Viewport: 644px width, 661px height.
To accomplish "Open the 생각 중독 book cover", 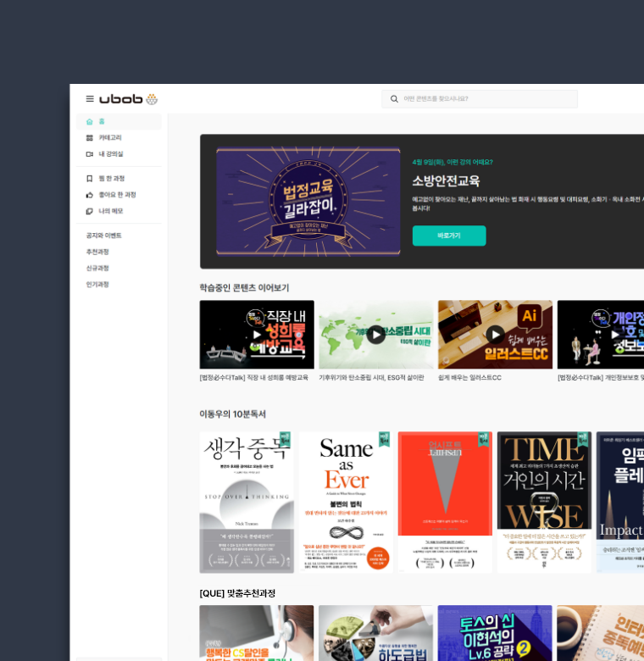I will (247, 502).
